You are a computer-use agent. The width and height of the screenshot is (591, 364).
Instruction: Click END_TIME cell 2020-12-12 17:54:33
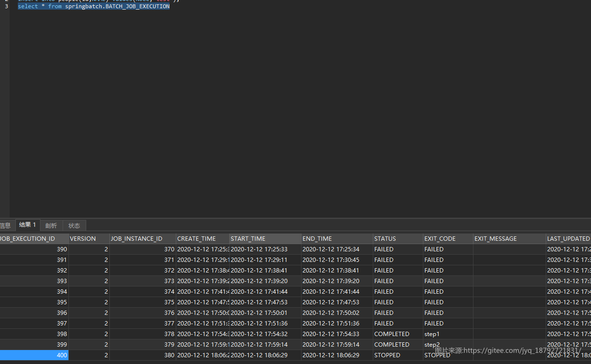pyautogui.click(x=337, y=334)
